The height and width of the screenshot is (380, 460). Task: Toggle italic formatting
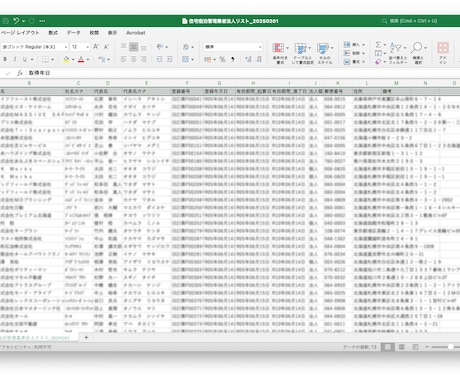click(15, 59)
